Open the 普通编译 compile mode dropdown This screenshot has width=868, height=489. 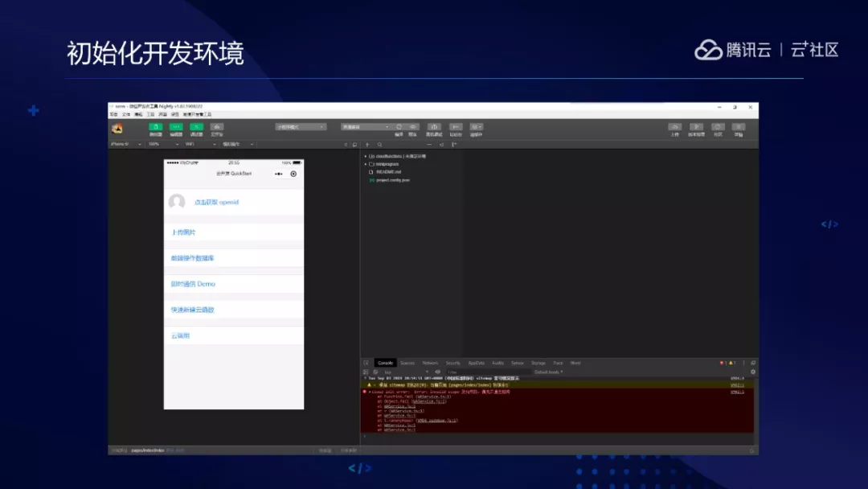[x=366, y=127]
